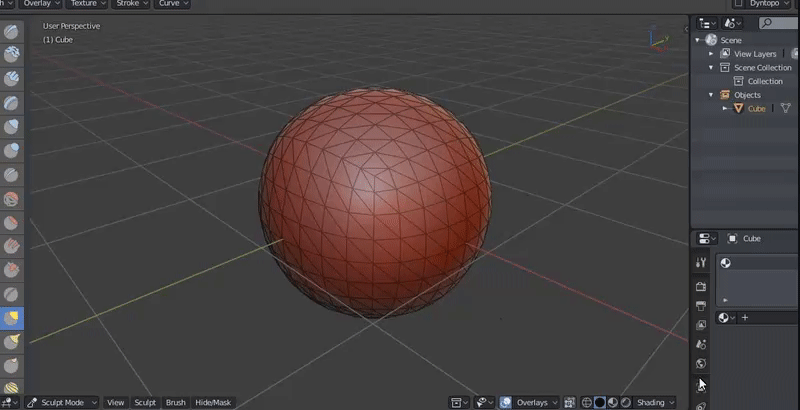800x410 pixels.
Task: Open the Curve dropdown in top bar
Action: (x=172, y=4)
